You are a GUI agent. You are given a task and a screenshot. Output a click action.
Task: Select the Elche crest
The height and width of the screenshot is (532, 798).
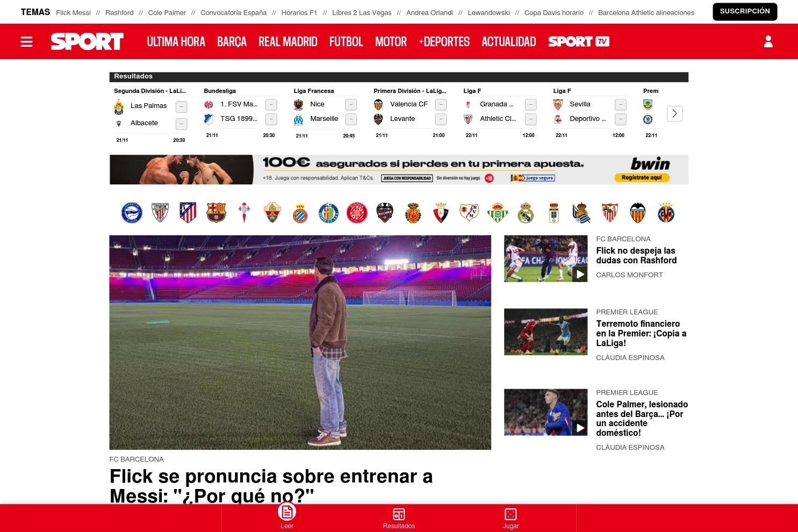272,213
